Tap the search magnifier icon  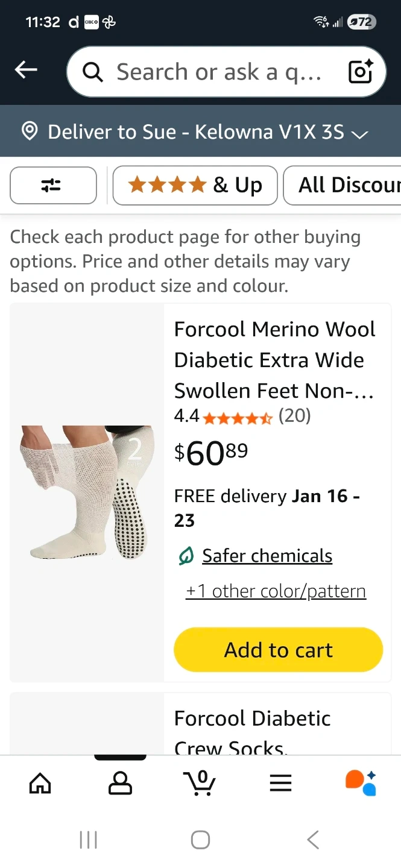pyautogui.click(x=93, y=72)
